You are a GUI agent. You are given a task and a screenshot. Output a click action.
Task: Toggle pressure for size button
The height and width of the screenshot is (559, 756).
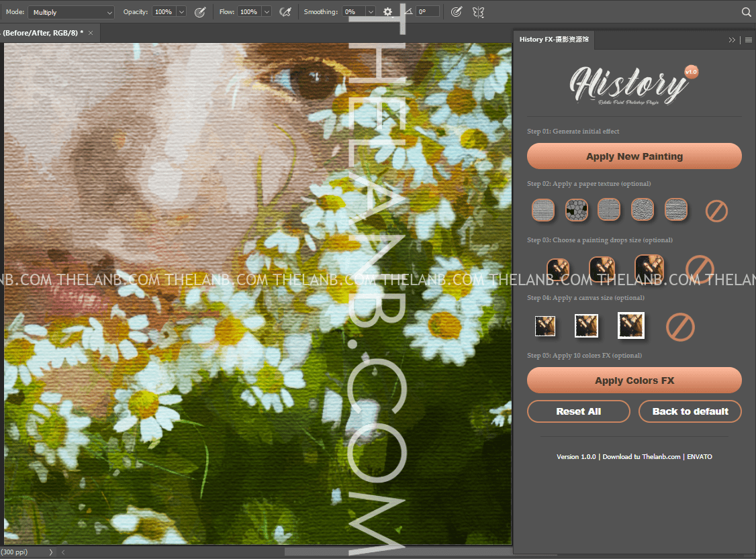pyautogui.click(x=457, y=12)
